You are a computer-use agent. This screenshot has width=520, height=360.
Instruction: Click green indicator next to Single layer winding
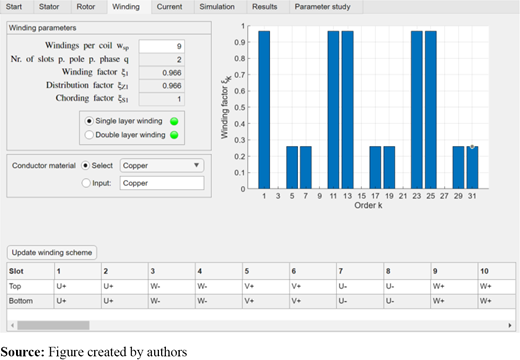coord(174,121)
